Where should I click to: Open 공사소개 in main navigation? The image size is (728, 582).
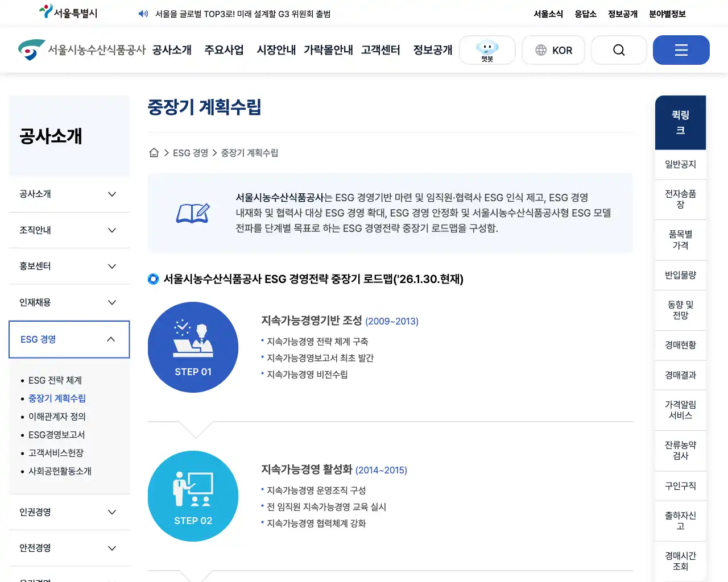point(172,50)
